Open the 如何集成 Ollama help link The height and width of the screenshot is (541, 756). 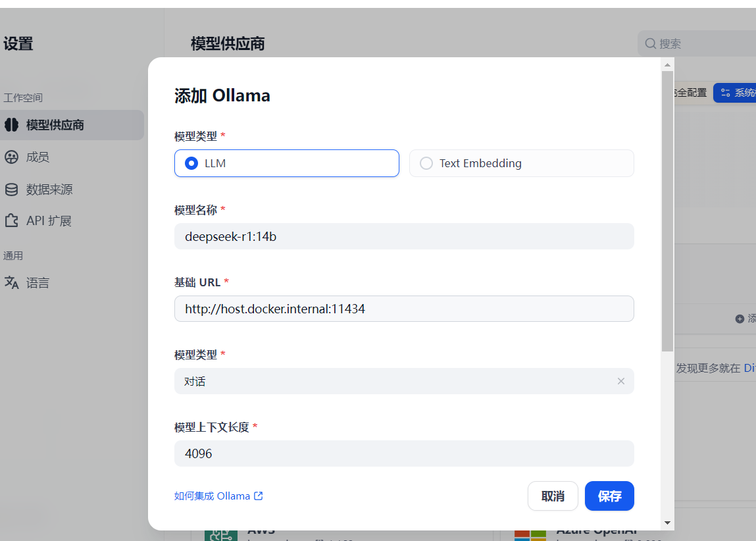(212, 496)
